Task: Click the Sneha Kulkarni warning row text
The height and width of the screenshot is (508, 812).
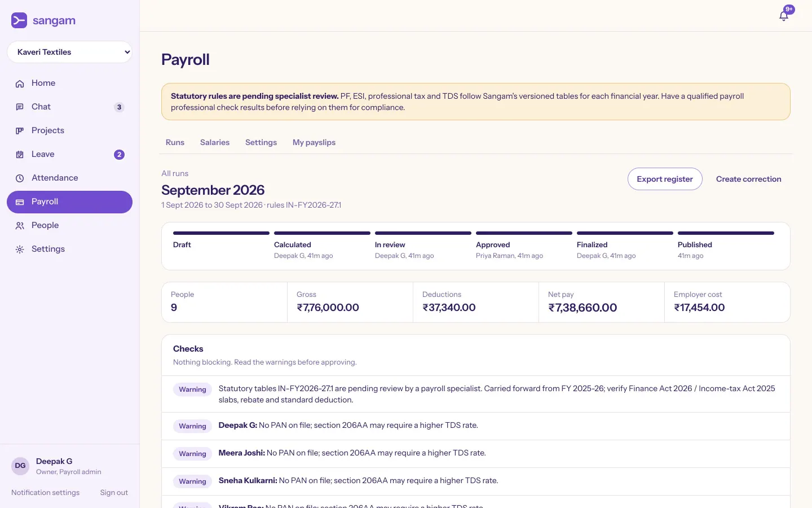Action: 358,481
